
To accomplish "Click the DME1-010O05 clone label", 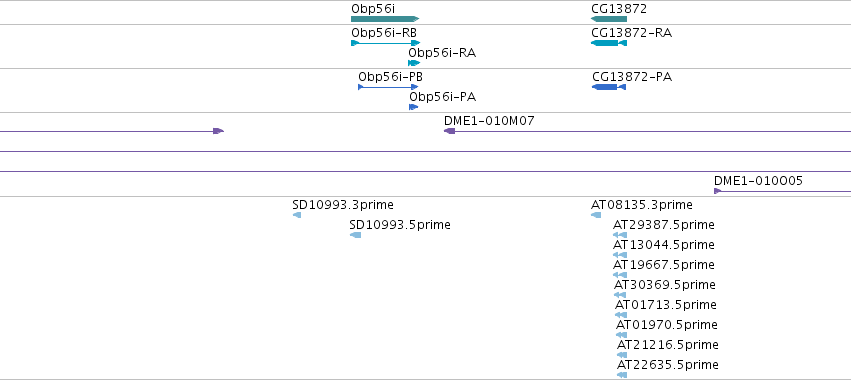I will pyautogui.click(x=758, y=181).
